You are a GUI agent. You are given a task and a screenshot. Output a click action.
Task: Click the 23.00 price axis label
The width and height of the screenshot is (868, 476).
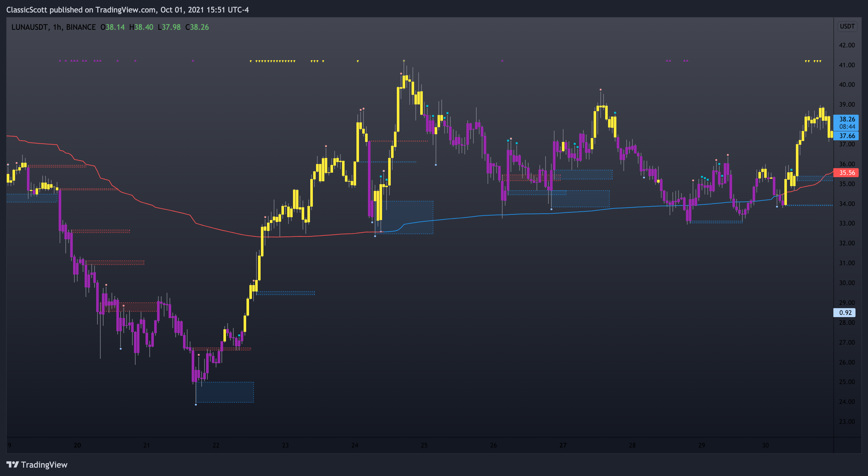[x=847, y=422]
